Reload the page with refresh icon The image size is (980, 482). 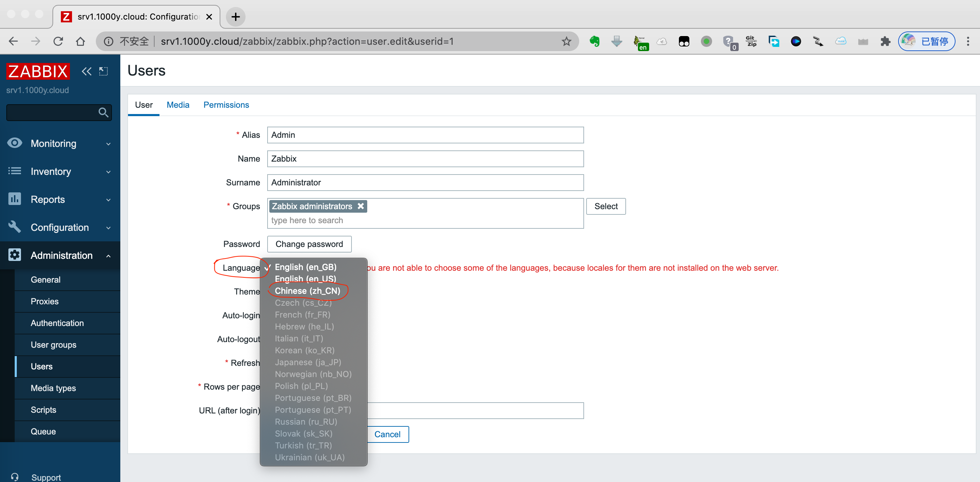(58, 41)
